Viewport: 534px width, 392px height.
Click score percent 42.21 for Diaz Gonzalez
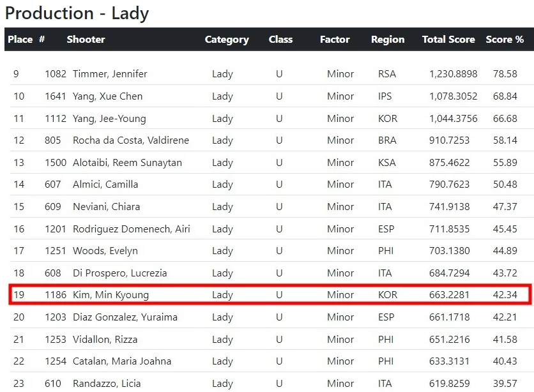click(x=505, y=317)
